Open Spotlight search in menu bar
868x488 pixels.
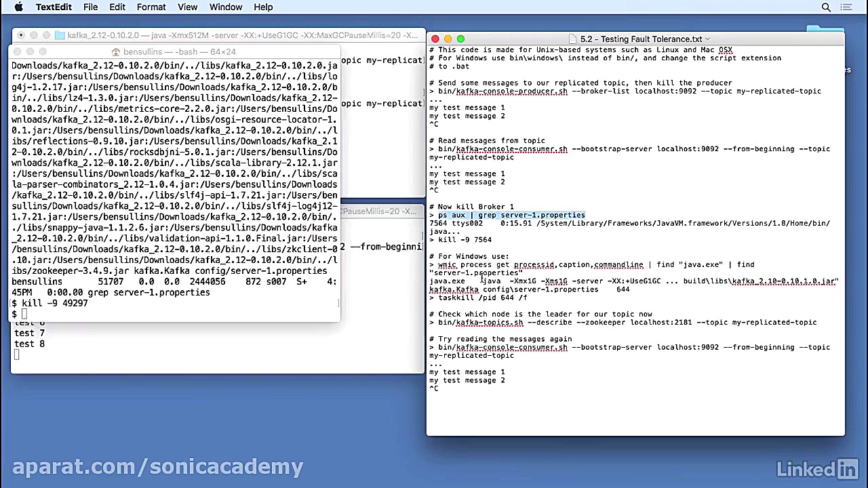pyautogui.click(x=826, y=7)
